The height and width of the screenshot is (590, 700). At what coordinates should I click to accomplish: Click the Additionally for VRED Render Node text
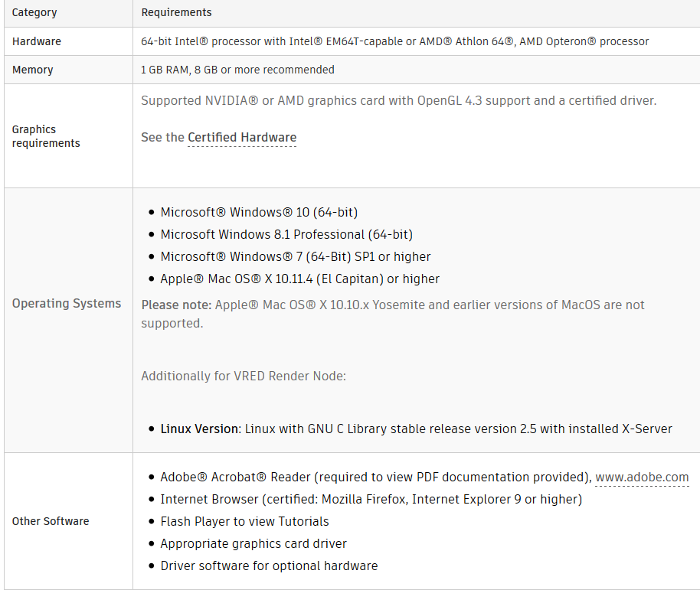coord(244,376)
